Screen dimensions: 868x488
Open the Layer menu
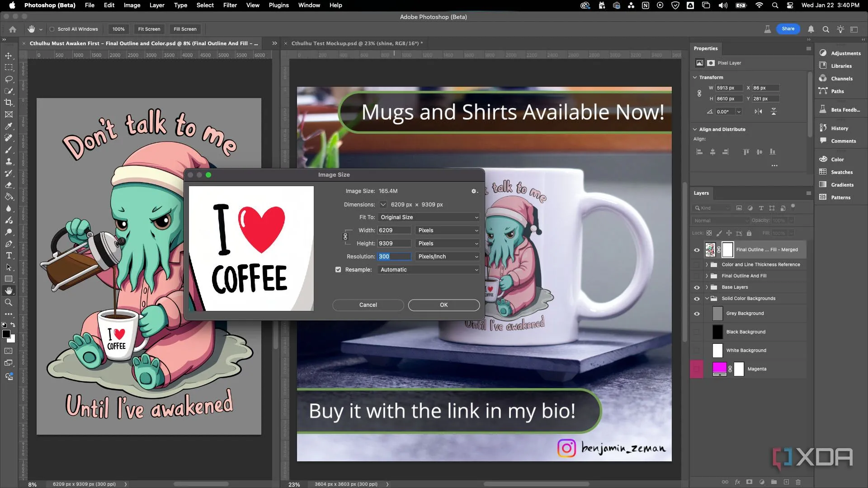(157, 5)
